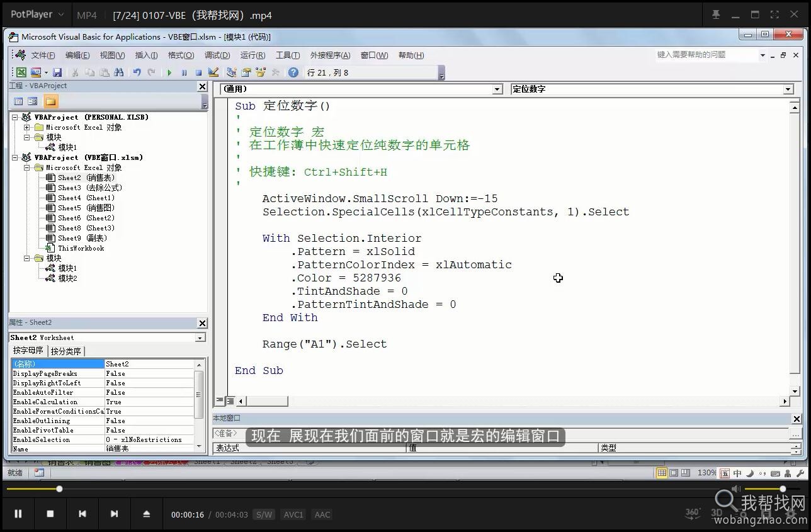Open the 文件(F) menu

(x=43, y=55)
